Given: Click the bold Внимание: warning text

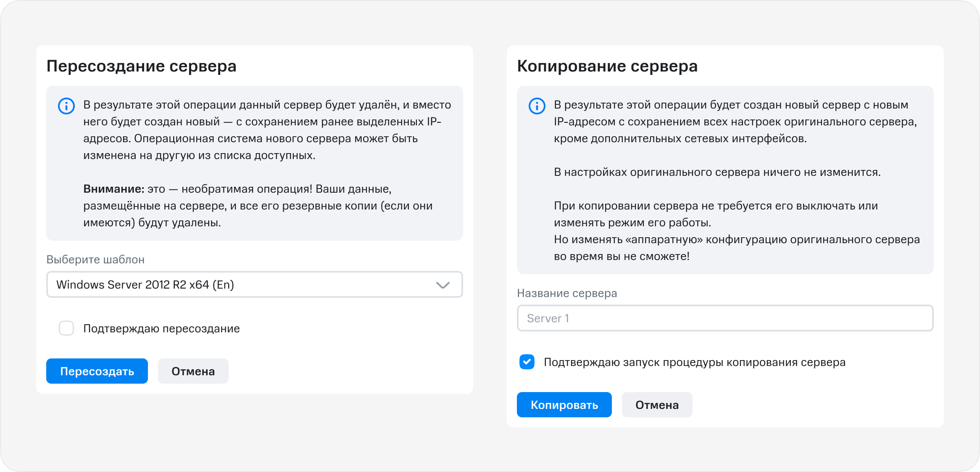Looking at the screenshot, I should coord(113,189).
